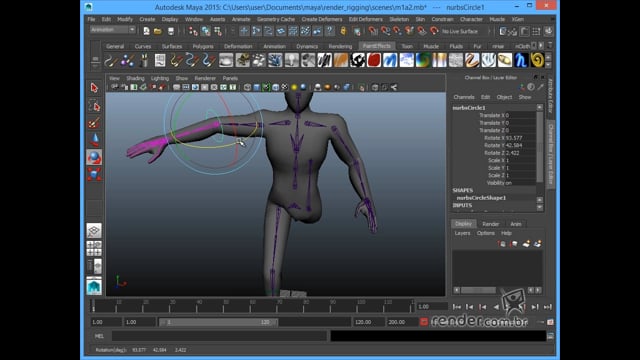Toggle textured display checker icon in viewport

[284, 87]
